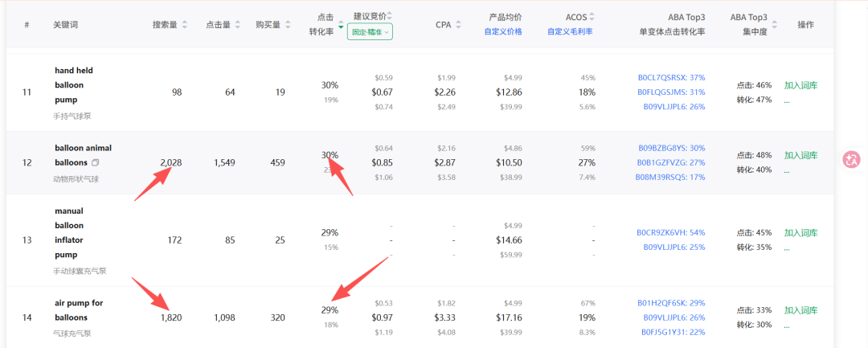Add 'hand held balloon pump' via 加入词库
Image resolution: width=868 pixels, height=348 pixels.
point(800,85)
